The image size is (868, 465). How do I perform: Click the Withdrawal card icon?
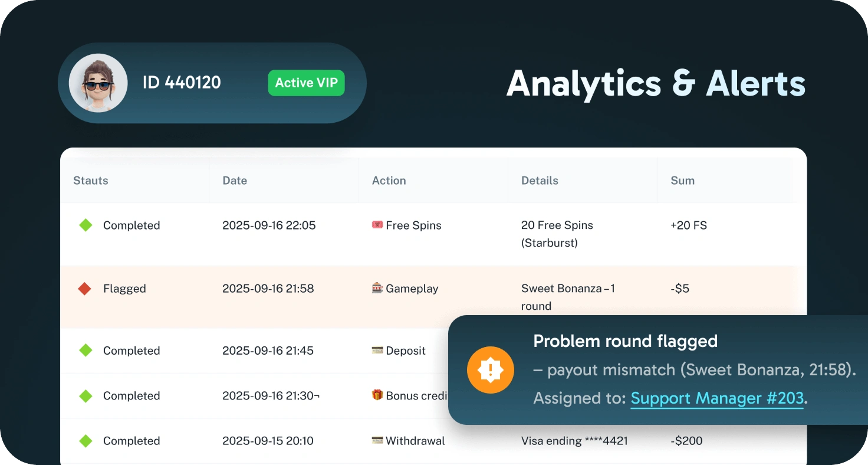click(377, 441)
